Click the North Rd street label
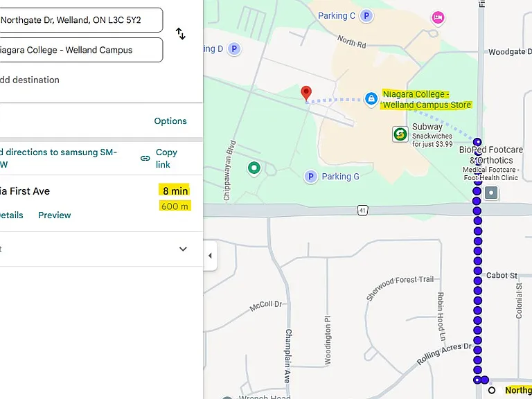This screenshot has width=532, height=399. pyautogui.click(x=352, y=42)
